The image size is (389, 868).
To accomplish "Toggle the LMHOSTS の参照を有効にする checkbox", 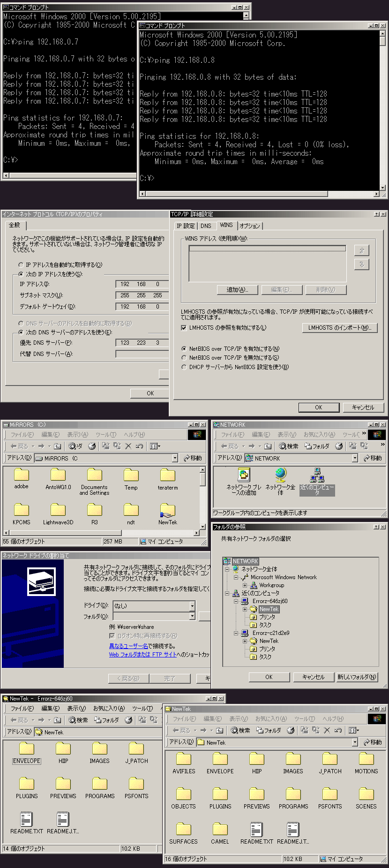I will pos(184,328).
